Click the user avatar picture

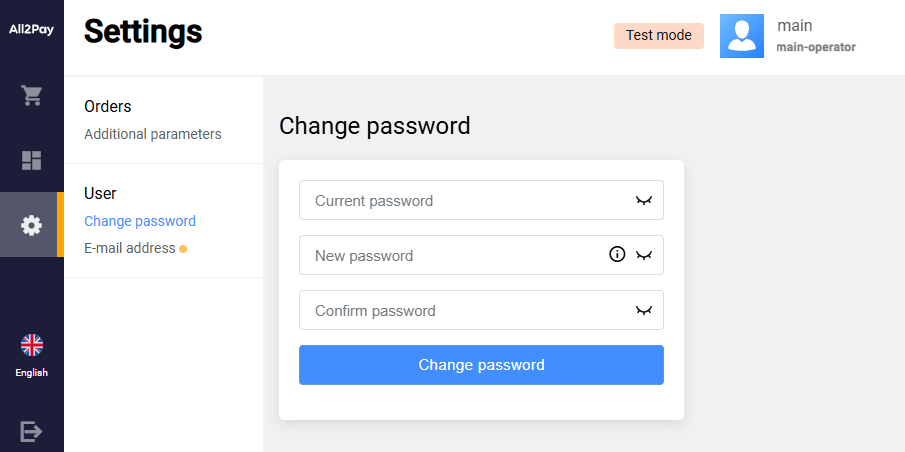pos(741,36)
